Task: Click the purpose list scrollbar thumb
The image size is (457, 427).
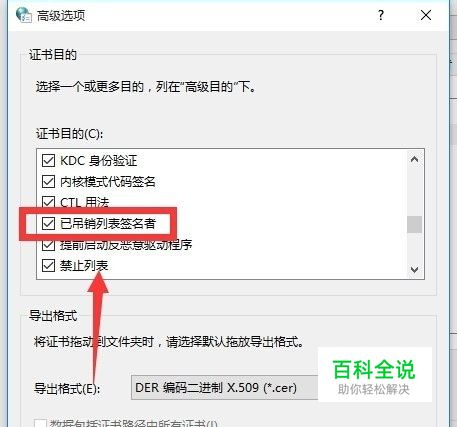Action: point(415,224)
